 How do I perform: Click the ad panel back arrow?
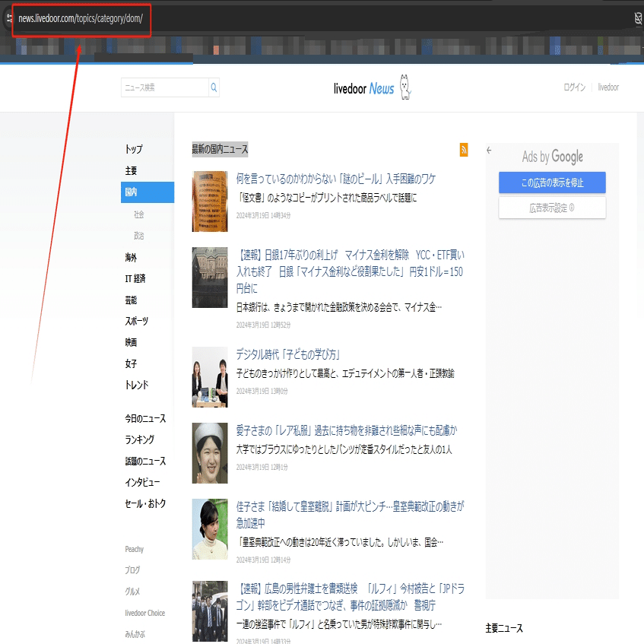tap(489, 151)
